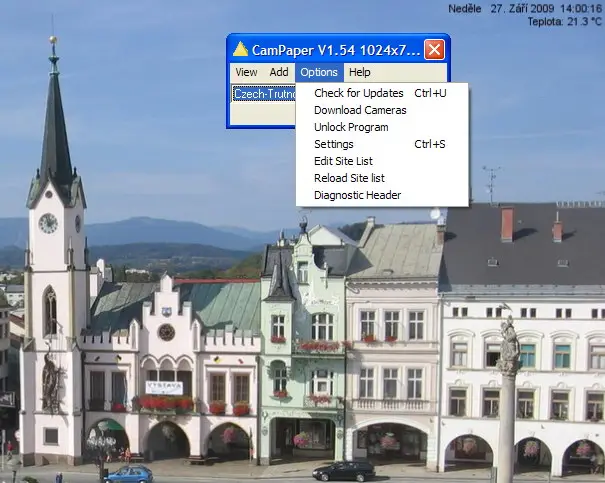Choose Unlock Program
This screenshot has width=605, height=483.
pyautogui.click(x=382, y=127)
